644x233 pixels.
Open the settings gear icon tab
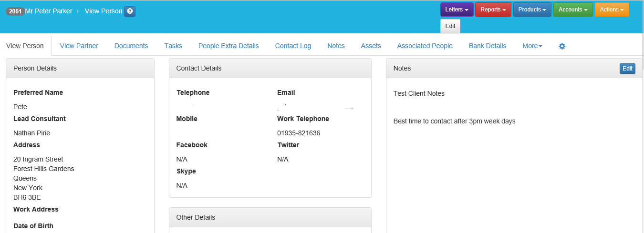(562, 46)
